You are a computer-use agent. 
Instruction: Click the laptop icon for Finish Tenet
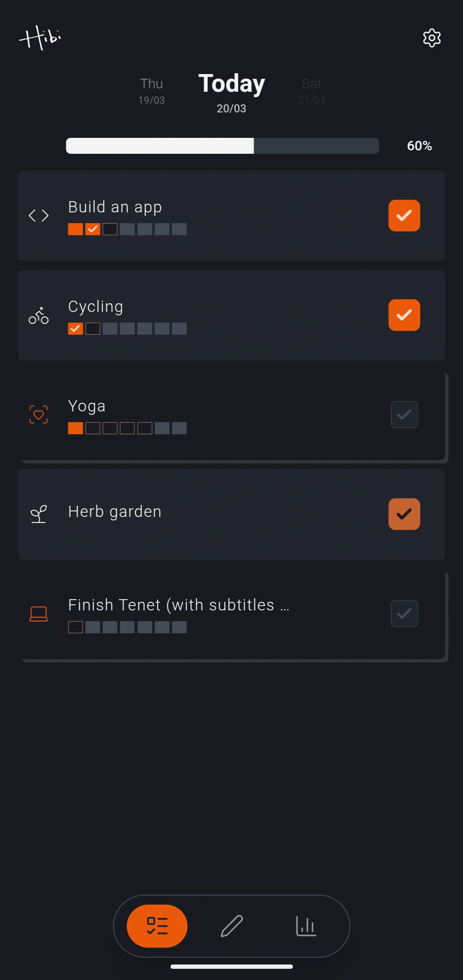38,613
